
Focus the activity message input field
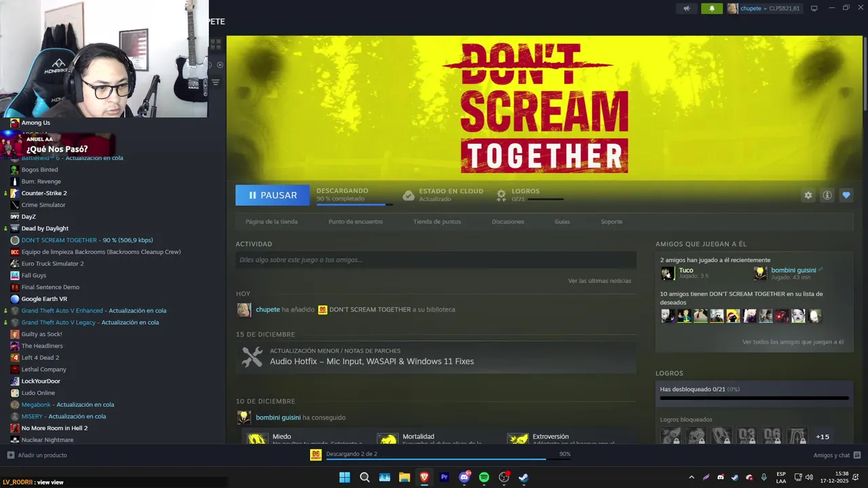click(436, 260)
